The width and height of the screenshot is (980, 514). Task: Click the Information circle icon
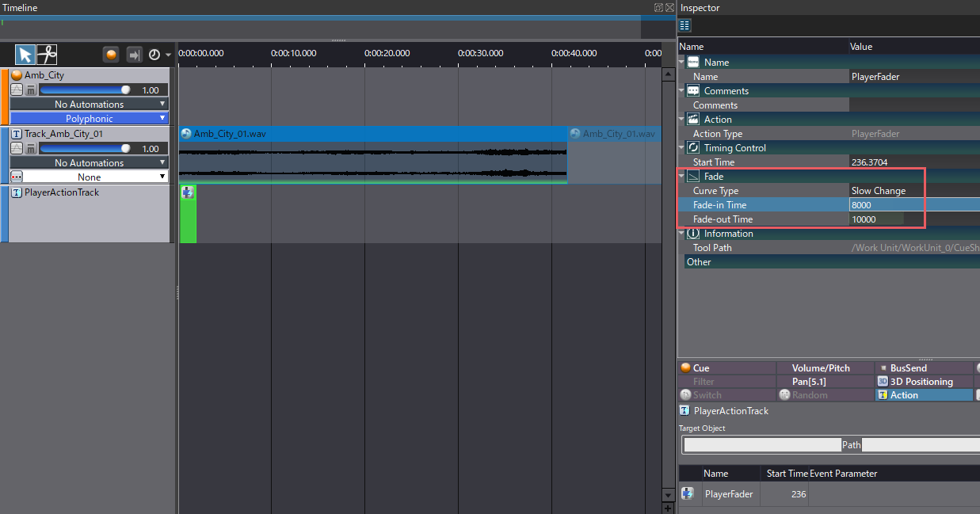(x=693, y=233)
